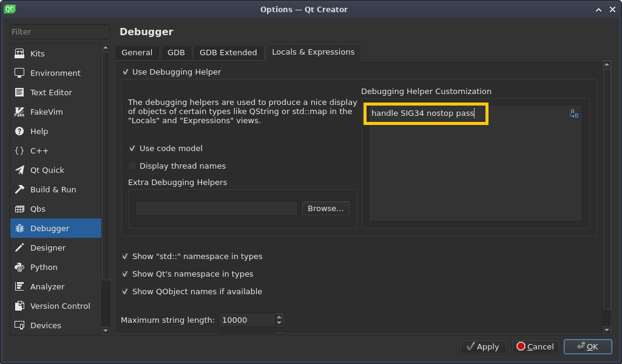Enable Display thread names checkbox
This screenshot has height=364, width=622.
tap(133, 166)
